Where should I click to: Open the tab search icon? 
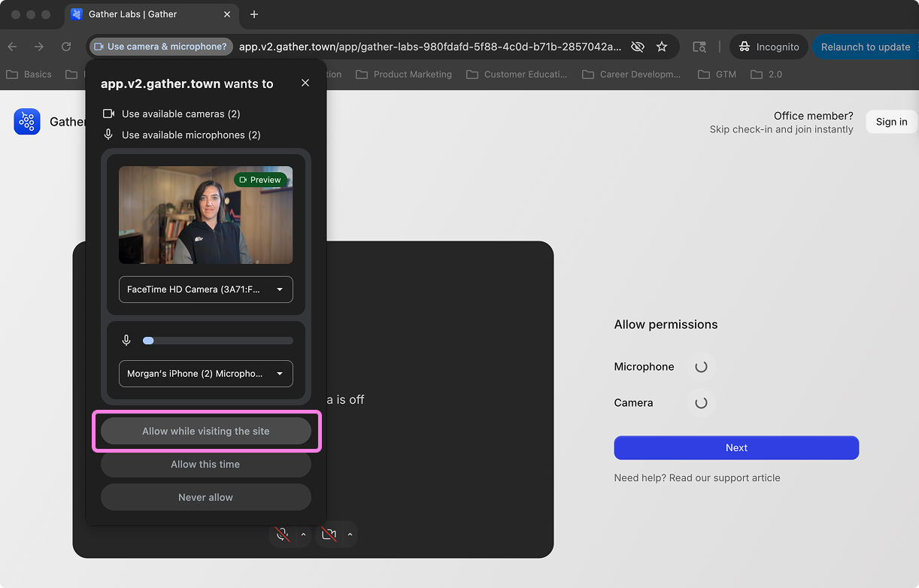tap(699, 47)
